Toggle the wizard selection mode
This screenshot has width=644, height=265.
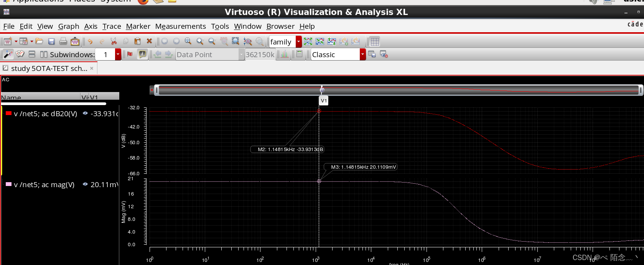[8, 54]
